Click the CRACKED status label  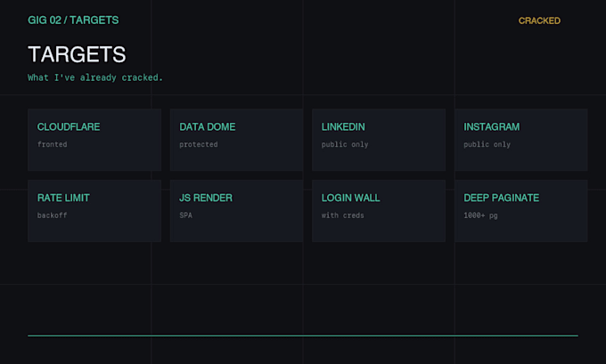coord(539,20)
